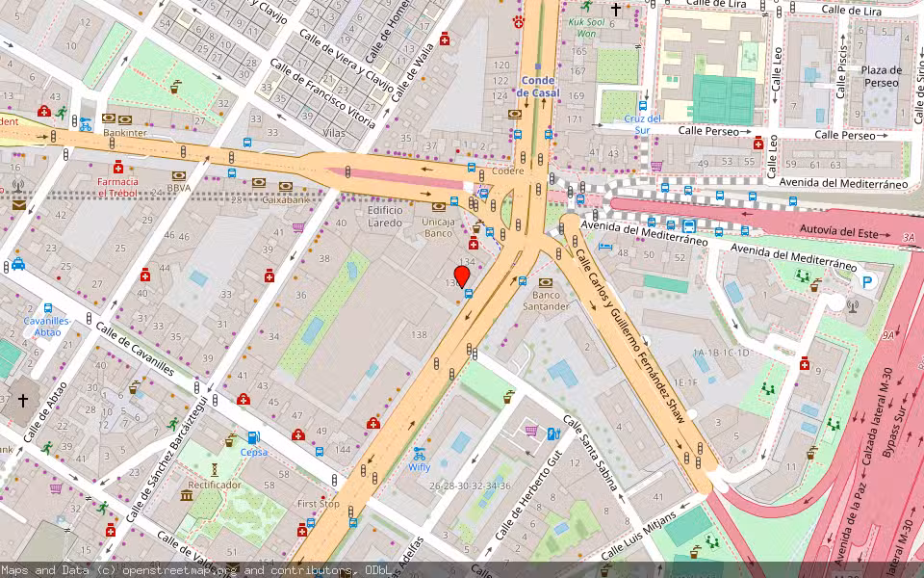Click the Wifly bike rental icon
This screenshot has width=924, height=578.
coord(419,455)
